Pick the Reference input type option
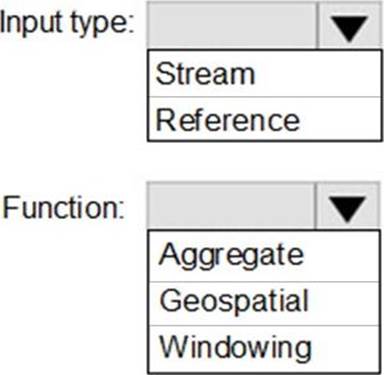 click(264, 119)
